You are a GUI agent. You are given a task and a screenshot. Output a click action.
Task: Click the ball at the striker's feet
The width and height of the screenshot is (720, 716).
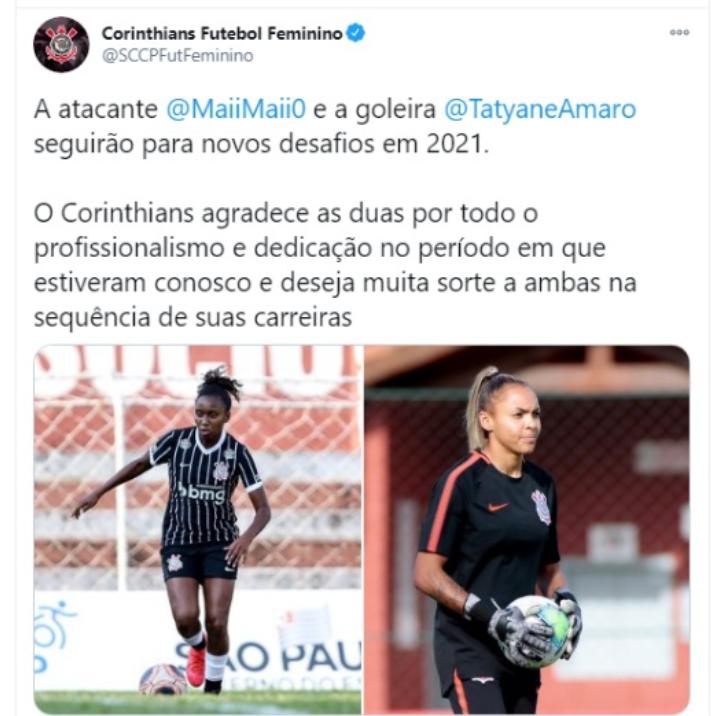(x=163, y=679)
